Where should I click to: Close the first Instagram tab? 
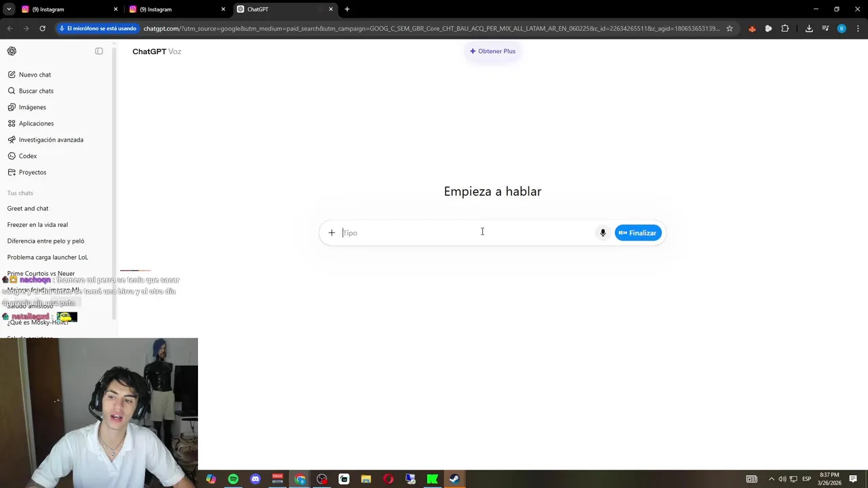tap(115, 9)
